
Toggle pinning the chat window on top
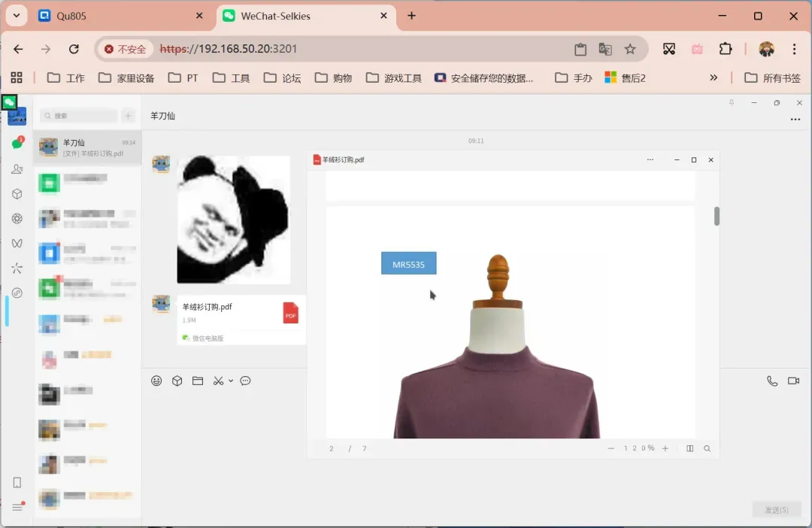(x=730, y=102)
